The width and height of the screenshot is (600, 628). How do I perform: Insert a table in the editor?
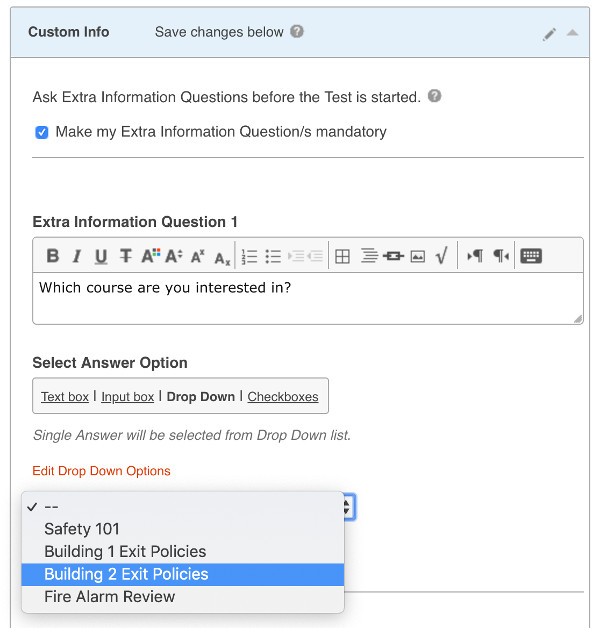point(342,256)
